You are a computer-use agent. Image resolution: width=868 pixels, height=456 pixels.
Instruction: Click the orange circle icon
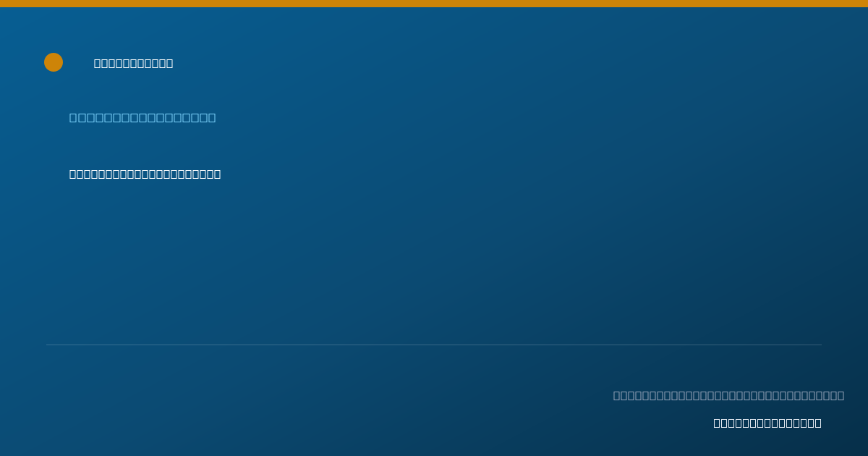tap(54, 62)
